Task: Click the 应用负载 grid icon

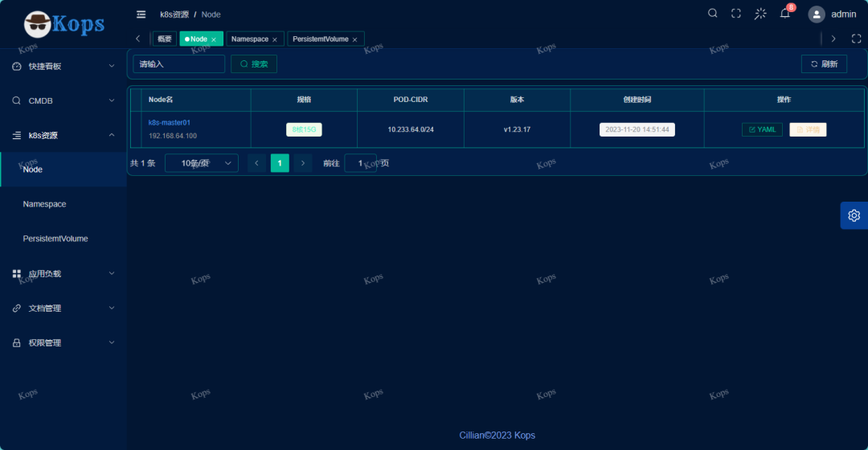Action: pyautogui.click(x=17, y=273)
